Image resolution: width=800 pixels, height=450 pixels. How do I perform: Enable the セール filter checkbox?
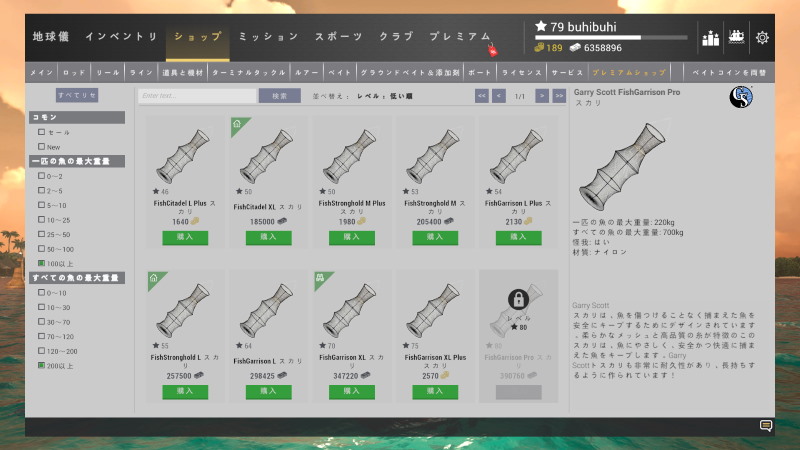coord(41,132)
